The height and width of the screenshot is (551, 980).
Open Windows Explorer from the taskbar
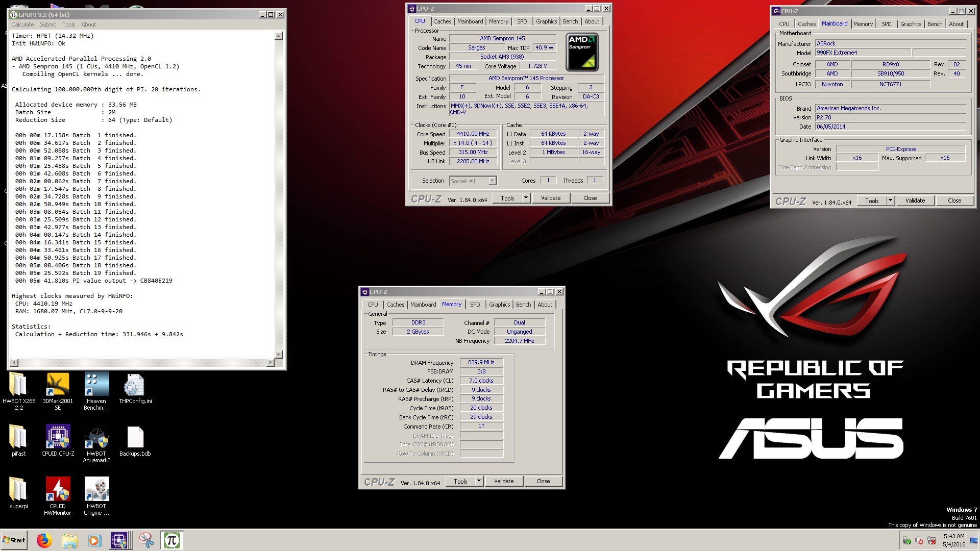(70, 540)
